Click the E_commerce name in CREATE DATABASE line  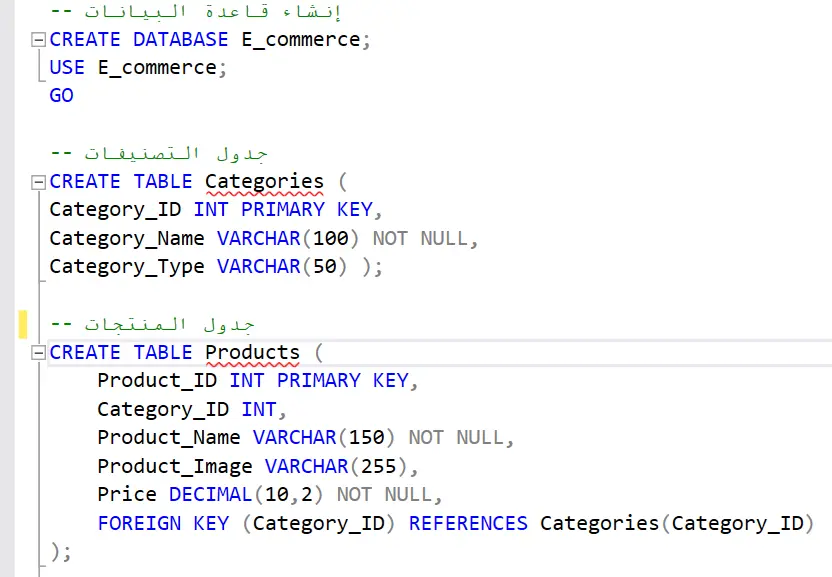(300, 40)
